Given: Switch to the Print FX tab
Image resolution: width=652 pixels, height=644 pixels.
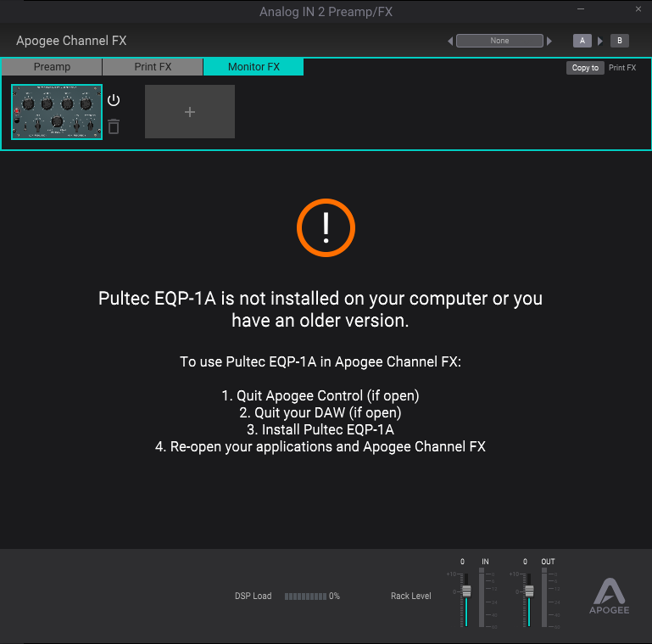Looking at the screenshot, I should pos(153,67).
